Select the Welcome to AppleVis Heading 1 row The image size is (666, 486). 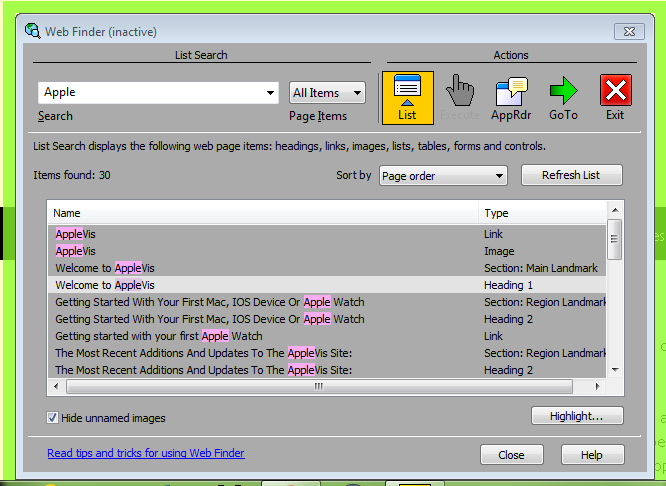(x=263, y=285)
